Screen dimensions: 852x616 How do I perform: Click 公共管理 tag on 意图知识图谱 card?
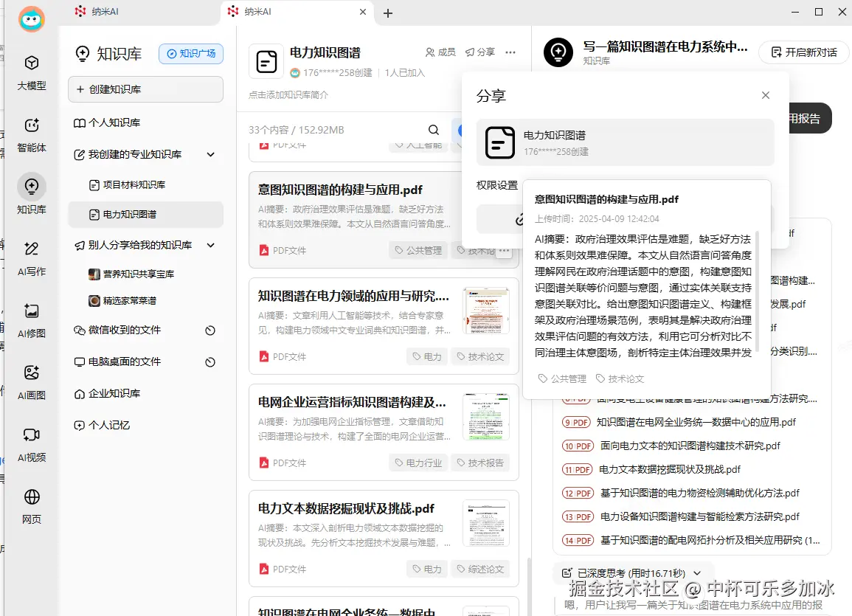point(418,250)
